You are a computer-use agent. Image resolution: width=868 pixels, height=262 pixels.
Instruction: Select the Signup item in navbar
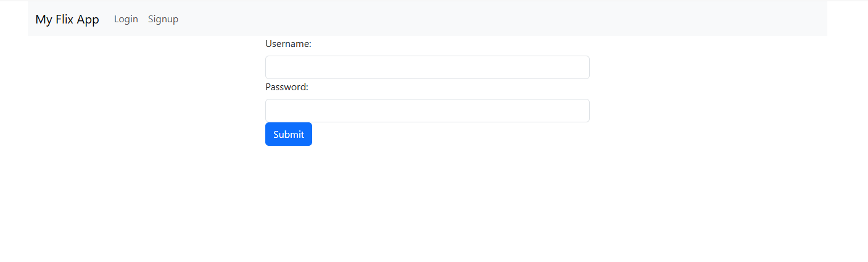(163, 19)
